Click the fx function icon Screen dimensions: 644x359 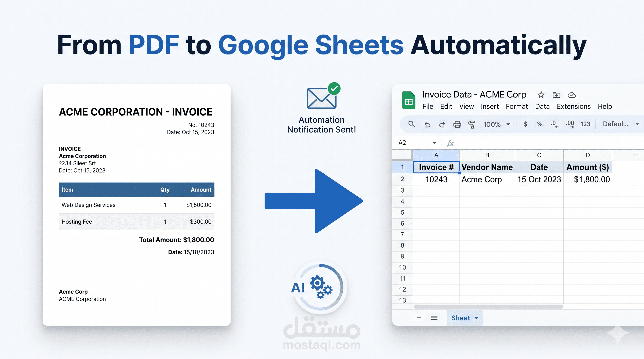tap(450, 143)
